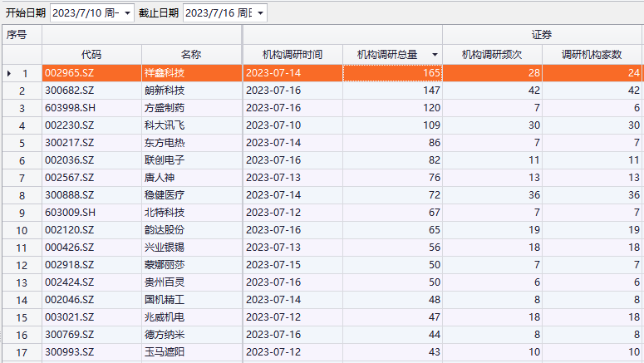Click the 证券 group header
This screenshot has height=363, width=644.
tap(542, 35)
